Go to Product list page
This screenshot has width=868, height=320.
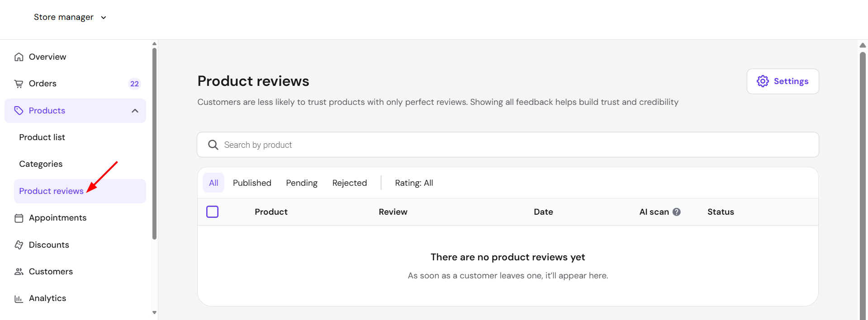(x=42, y=137)
